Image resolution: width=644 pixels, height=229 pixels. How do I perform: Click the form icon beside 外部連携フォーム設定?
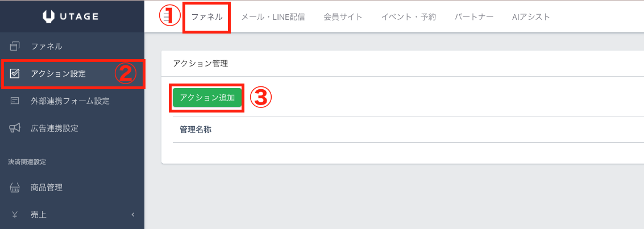(x=15, y=101)
